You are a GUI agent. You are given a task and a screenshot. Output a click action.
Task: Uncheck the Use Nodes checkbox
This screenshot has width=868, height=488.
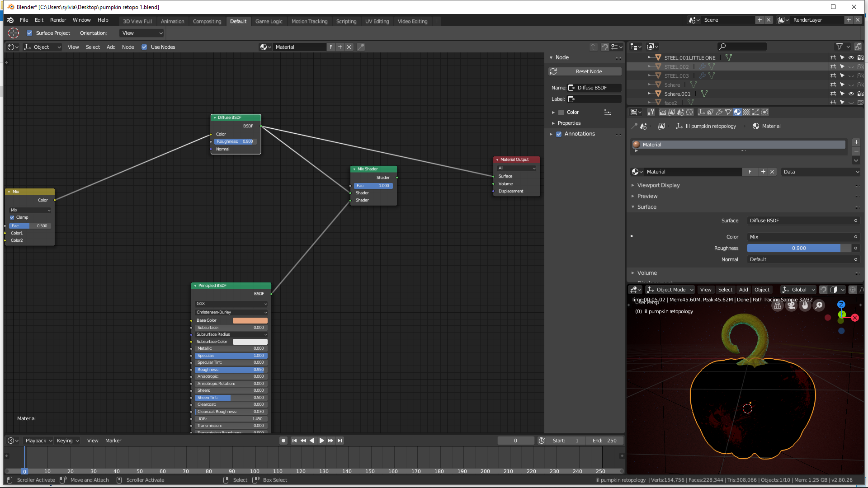tap(144, 47)
